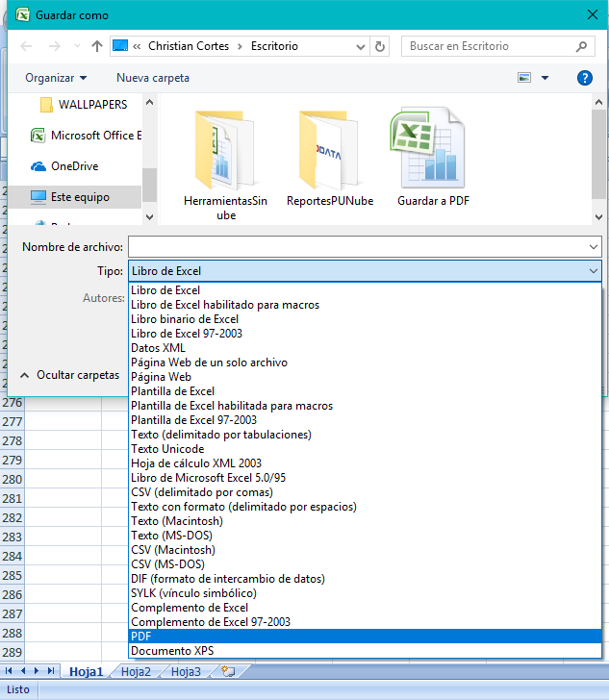Viewport: 609px width, 700px height.
Task: Choose Documento XPS type
Action: pyautogui.click(x=365, y=650)
